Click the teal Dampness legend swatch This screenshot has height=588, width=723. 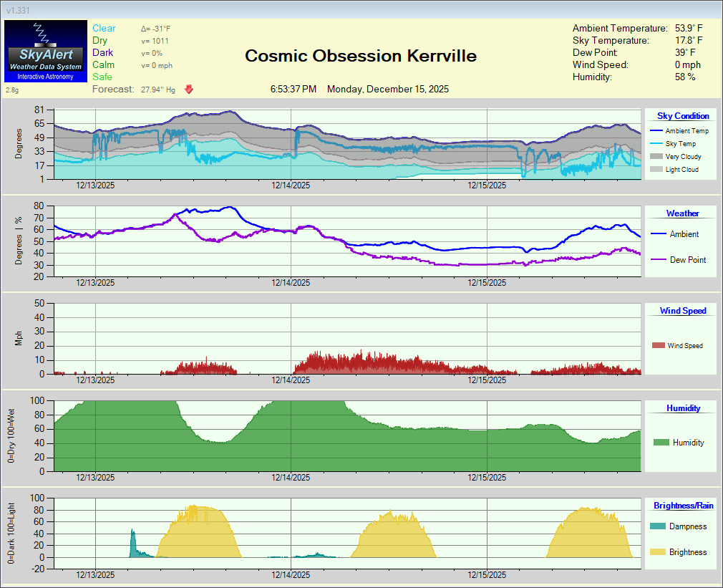[x=656, y=526]
